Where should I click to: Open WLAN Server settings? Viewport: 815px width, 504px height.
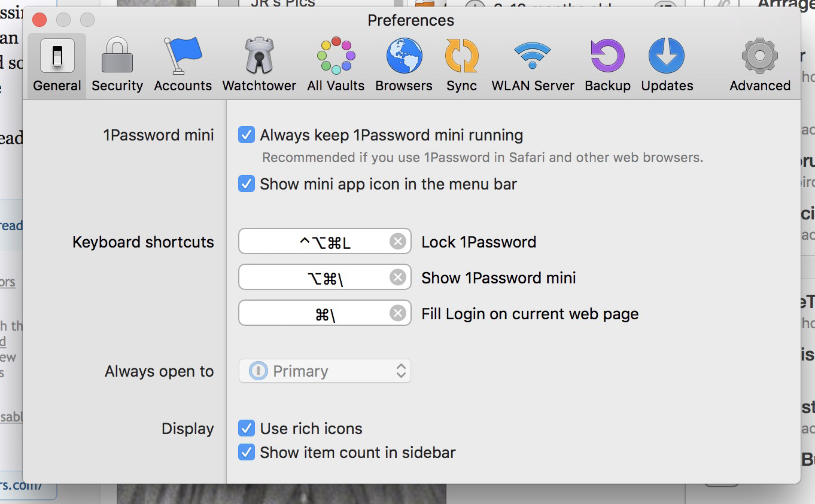click(x=533, y=66)
